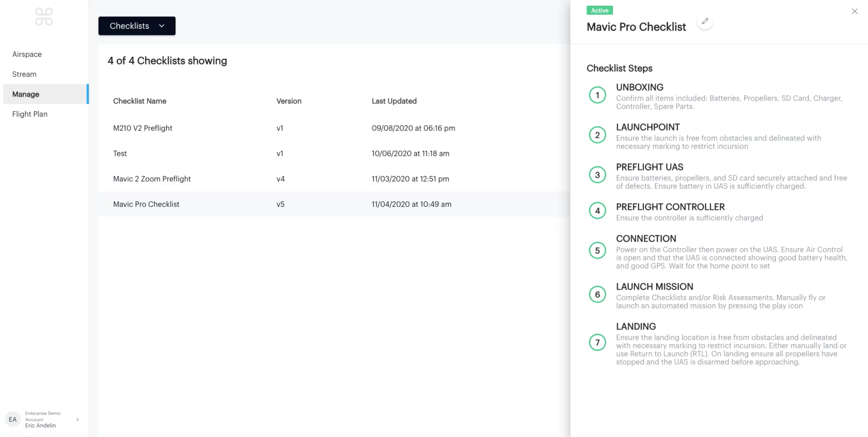The image size is (868, 437).
Task: Click the UNBOXING step title
Action: (x=640, y=87)
